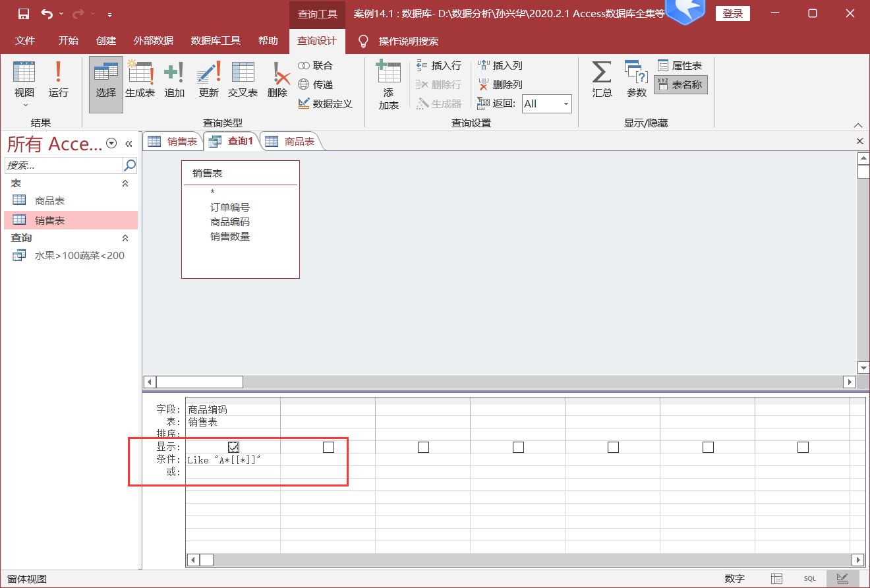This screenshot has width=870, height=588.
Task: Click the 销售数量 field in 销售表
Action: 230,237
